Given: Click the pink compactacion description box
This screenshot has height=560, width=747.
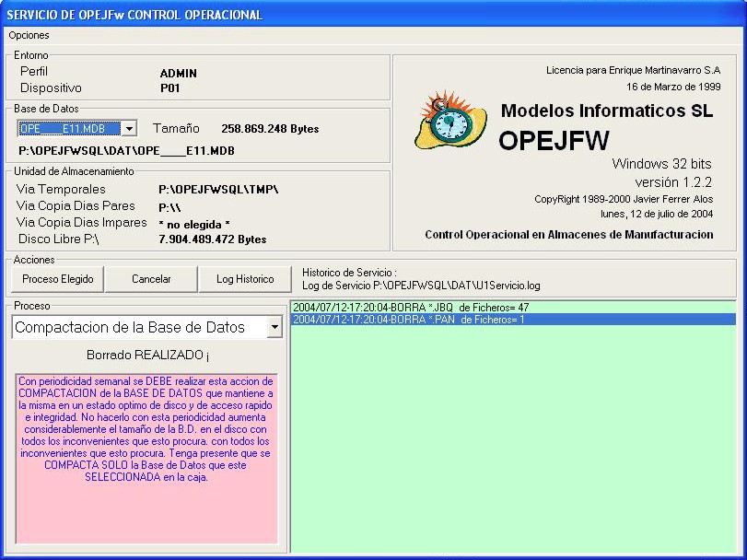Looking at the screenshot, I should click(146, 459).
